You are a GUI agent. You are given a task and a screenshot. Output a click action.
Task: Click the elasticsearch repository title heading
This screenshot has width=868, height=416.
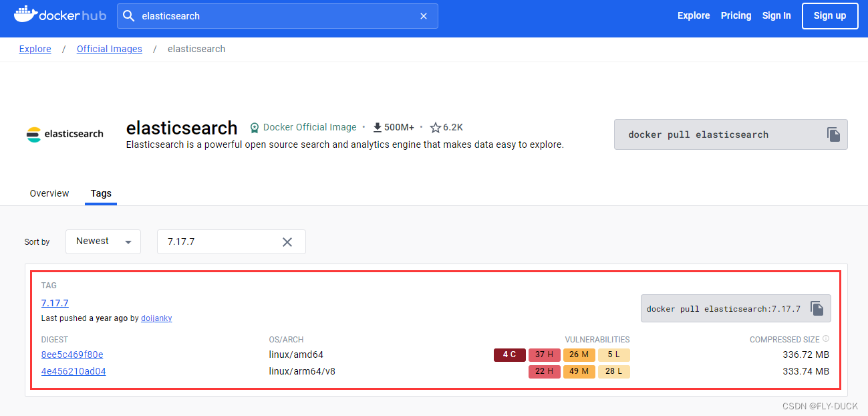pyautogui.click(x=182, y=128)
